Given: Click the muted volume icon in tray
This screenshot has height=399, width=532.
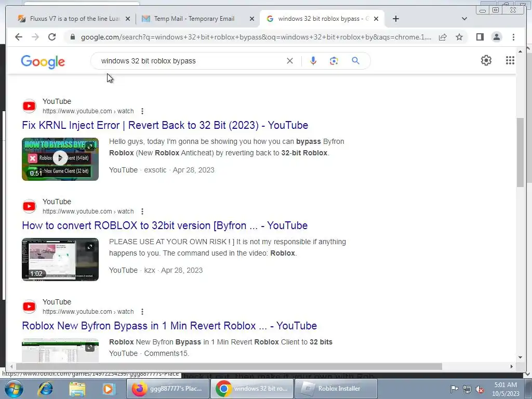Looking at the screenshot, I should tap(480, 390).
